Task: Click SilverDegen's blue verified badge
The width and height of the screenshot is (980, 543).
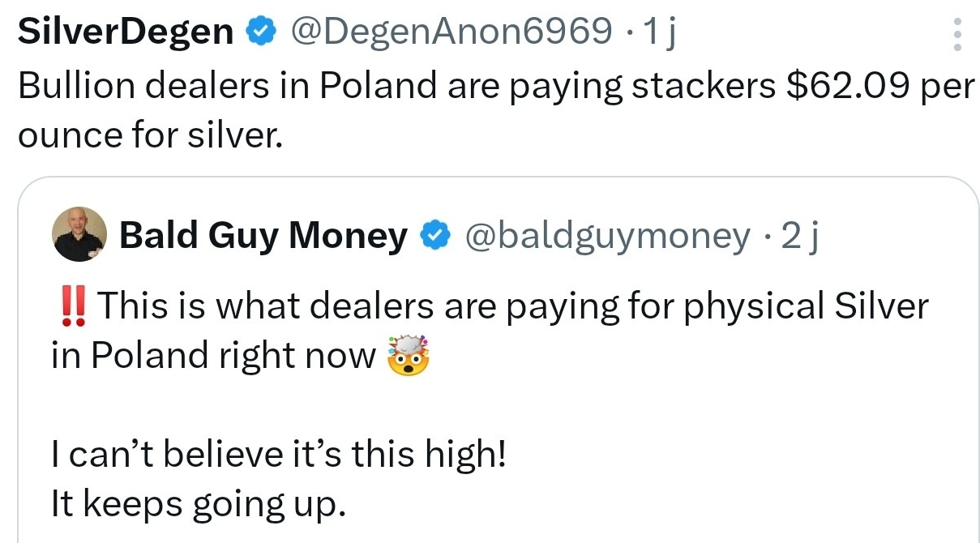Action: [259, 32]
